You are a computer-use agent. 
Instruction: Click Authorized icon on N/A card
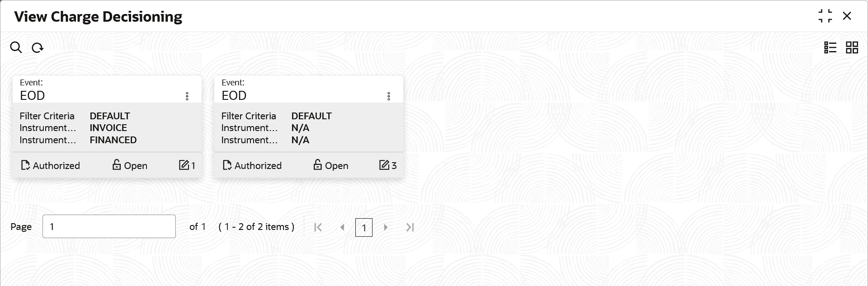tap(227, 165)
